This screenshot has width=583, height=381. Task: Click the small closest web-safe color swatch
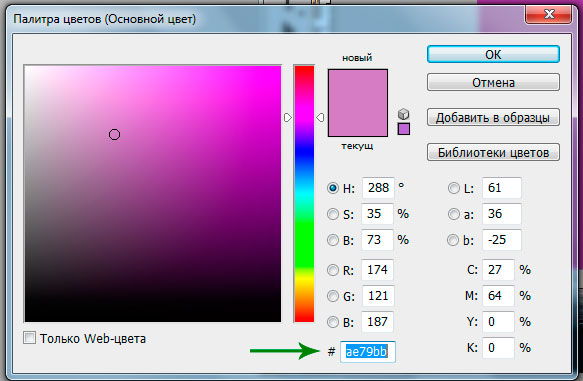tap(404, 129)
